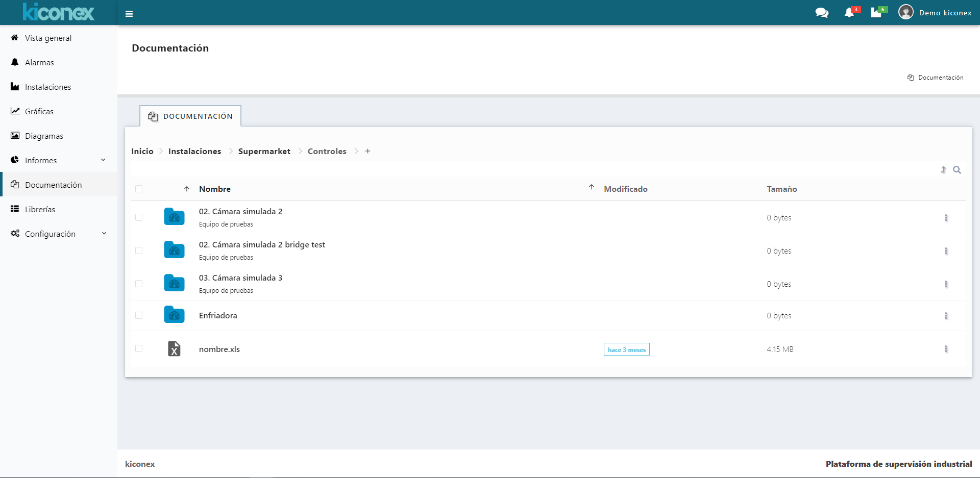Expand the Informes submenu
980x478 pixels.
[104, 160]
